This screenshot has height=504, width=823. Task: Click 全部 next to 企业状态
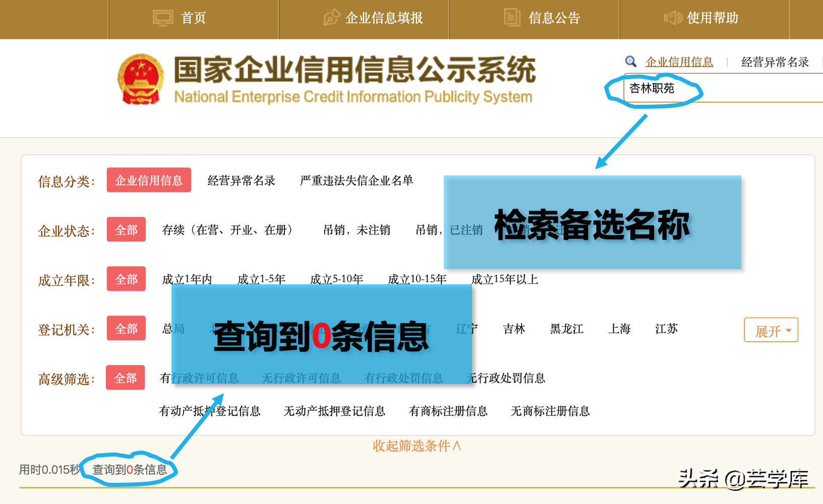pos(126,230)
